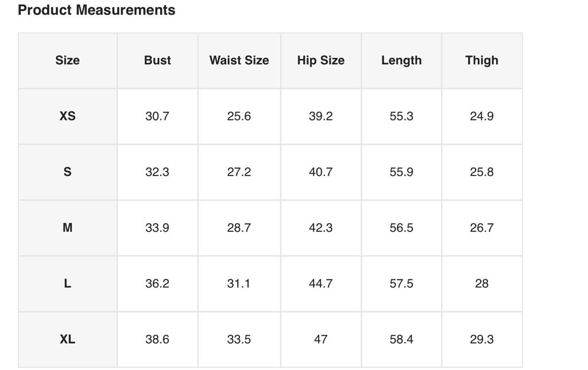588x370 pixels.
Task: Select the Waist Size column header
Action: click(x=239, y=60)
